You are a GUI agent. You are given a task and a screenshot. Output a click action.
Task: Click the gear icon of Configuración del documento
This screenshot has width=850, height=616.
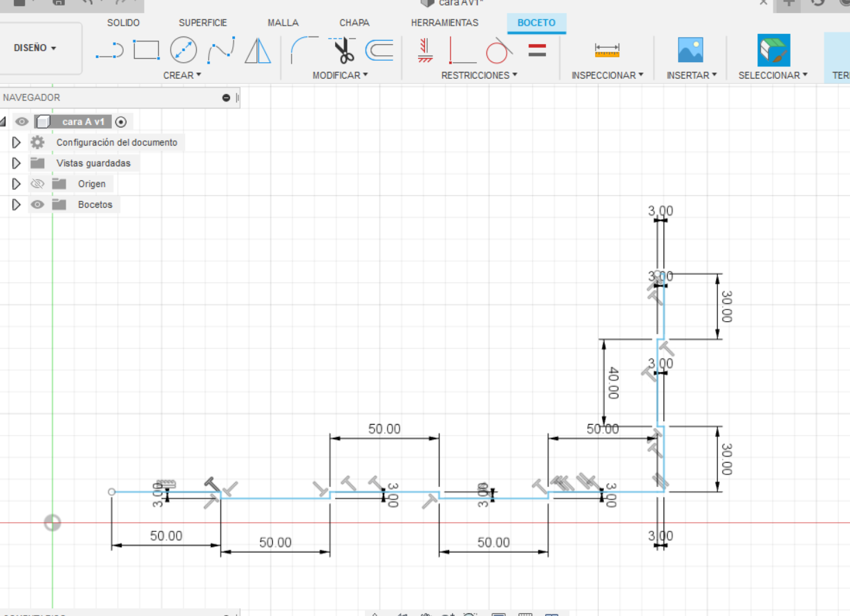37,142
